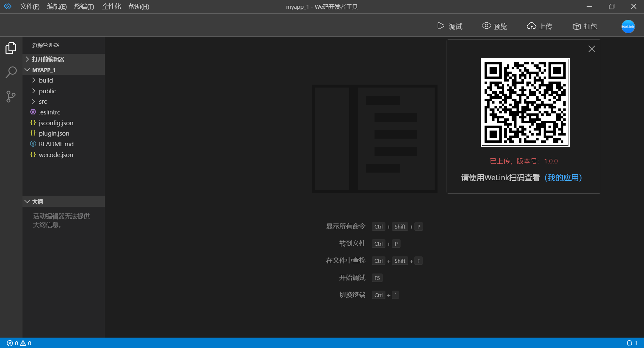This screenshot has height=348, width=644.
Task: Open the Source Control icon
Action: tap(11, 97)
